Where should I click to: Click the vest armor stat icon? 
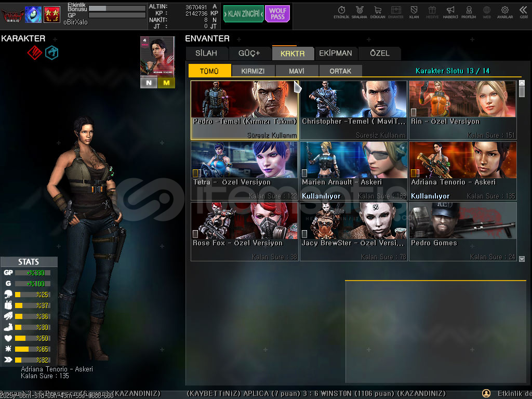[x=8, y=305]
